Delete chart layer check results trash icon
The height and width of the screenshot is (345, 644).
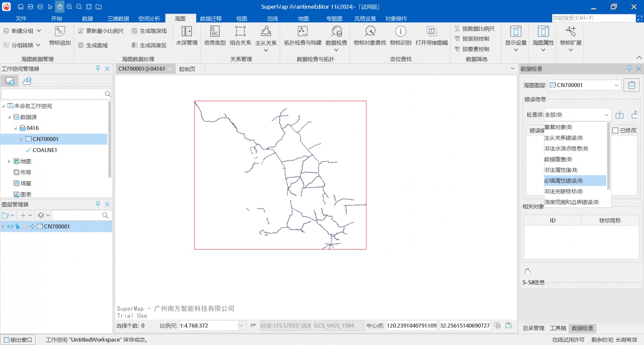click(631, 85)
